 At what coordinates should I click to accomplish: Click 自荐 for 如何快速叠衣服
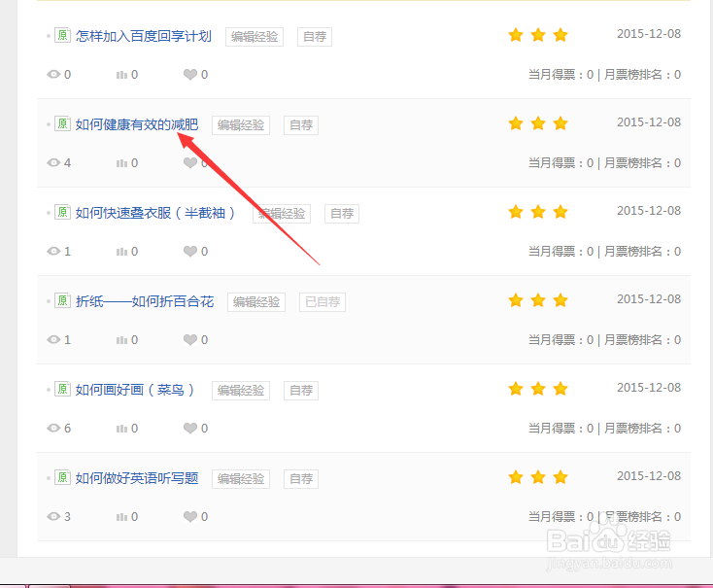pyautogui.click(x=342, y=214)
